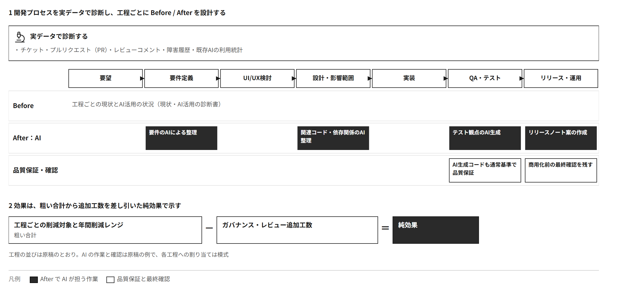Select the UI/UX検討 process step box
This screenshot has width=644, height=308.
tap(257, 78)
